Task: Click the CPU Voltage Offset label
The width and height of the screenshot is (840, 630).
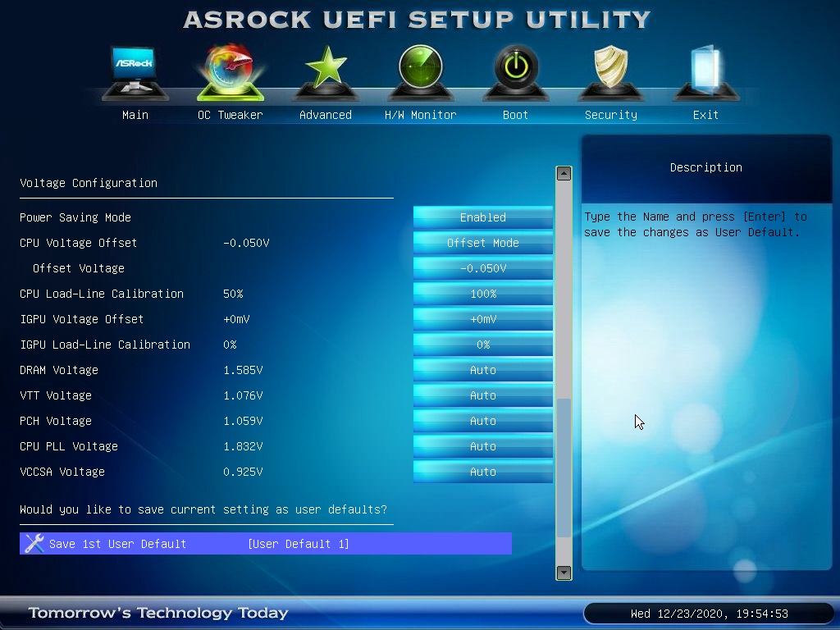Action: pyautogui.click(x=78, y=243)
